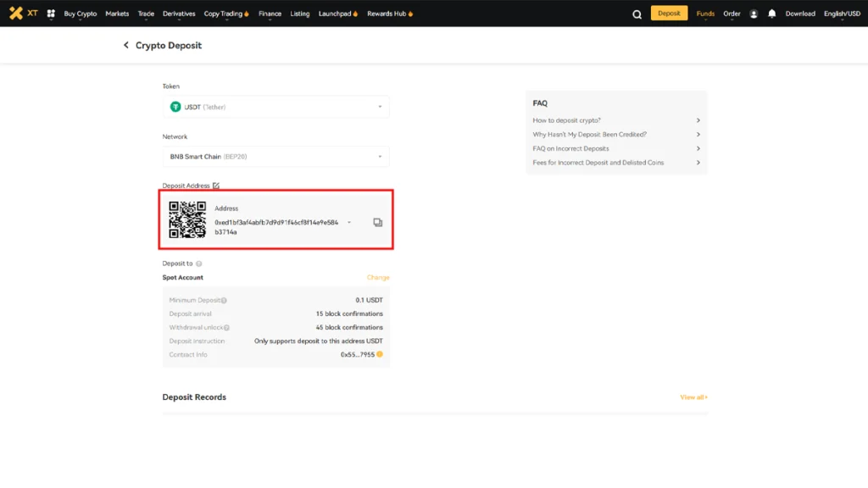This screenshot has width=868, height=488.
Task: Click the deposit address text 0xed1bf3af4...
Action: (x=276, y=227)
